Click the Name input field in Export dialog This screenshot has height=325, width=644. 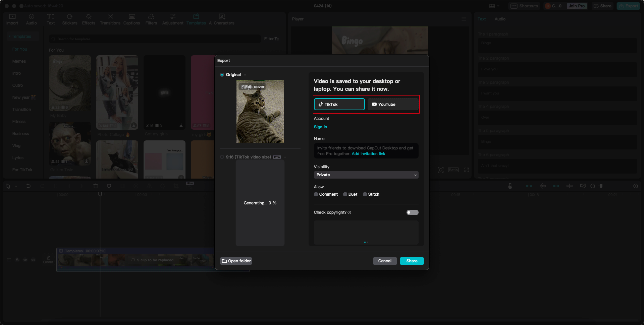366,151
